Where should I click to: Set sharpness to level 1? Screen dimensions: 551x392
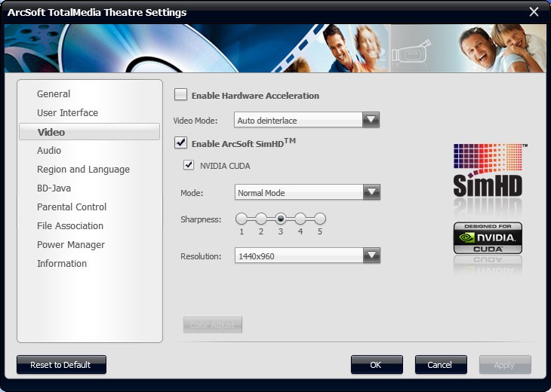pos(242,219)
